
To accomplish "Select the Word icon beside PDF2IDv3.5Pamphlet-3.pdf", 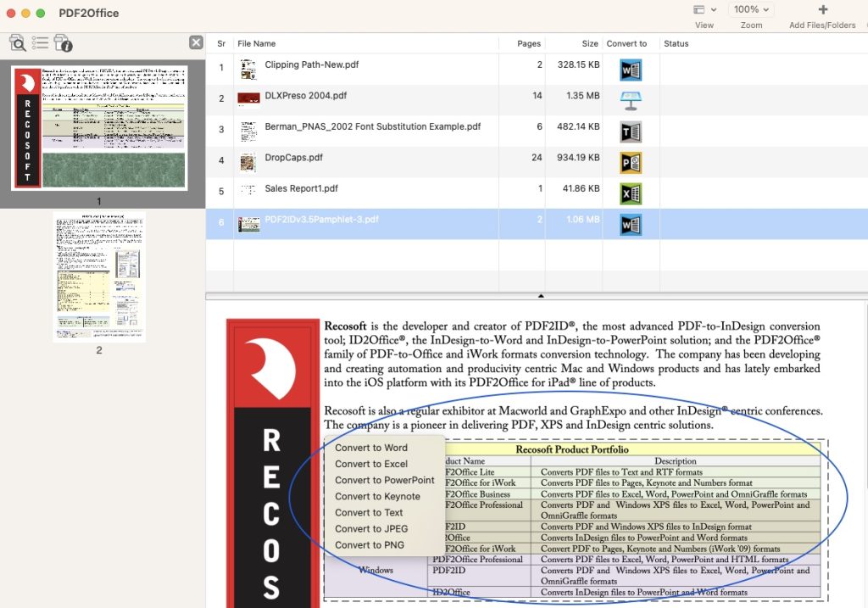I will 630,224.
